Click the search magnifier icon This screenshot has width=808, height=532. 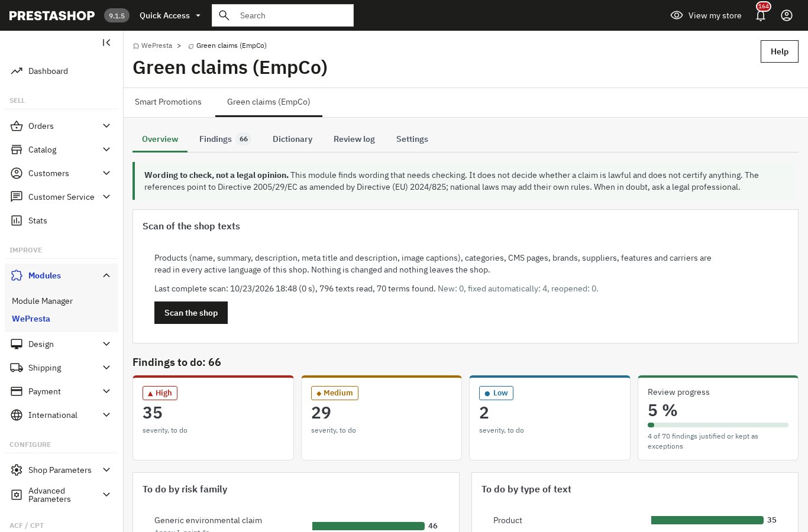click(x=224, y=15)
